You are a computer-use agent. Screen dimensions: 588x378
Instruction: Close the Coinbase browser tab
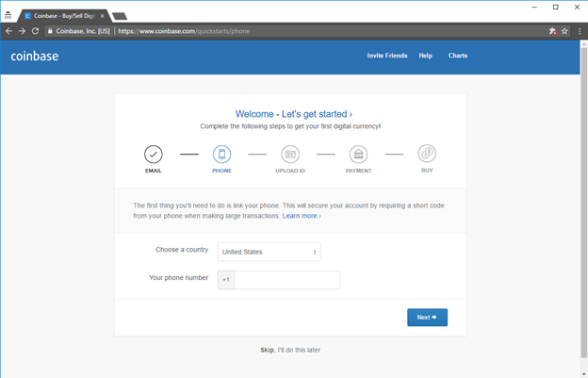pyautogui.click(x=102, y=16)
